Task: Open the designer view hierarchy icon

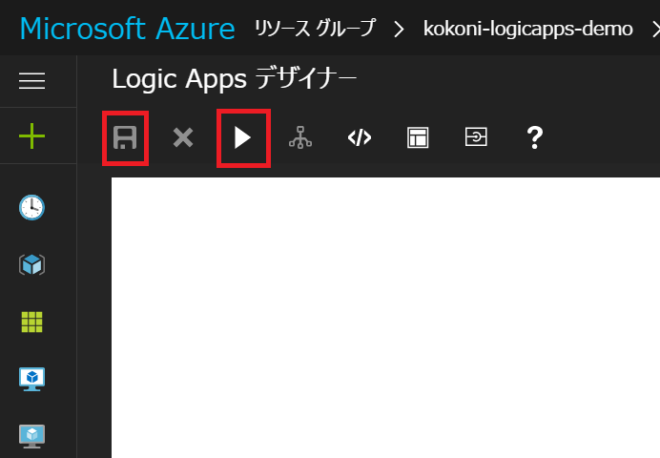Action: pyautogui.click(x=300, y=138)
